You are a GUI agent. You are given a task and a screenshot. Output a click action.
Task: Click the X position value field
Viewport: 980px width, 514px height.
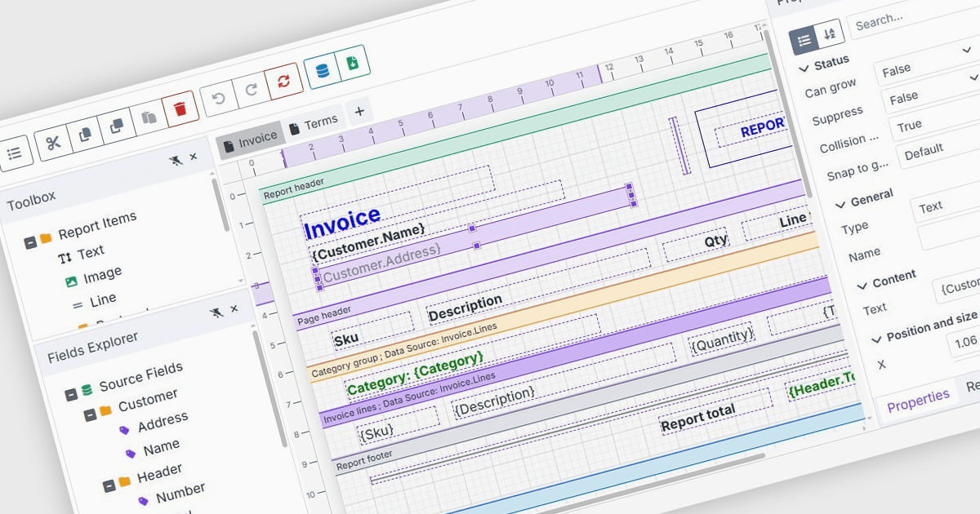click(964, 340)
